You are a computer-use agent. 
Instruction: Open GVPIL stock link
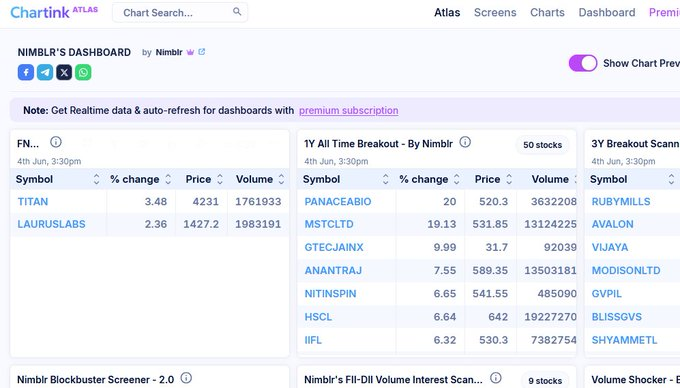click(x=607, y=293)
